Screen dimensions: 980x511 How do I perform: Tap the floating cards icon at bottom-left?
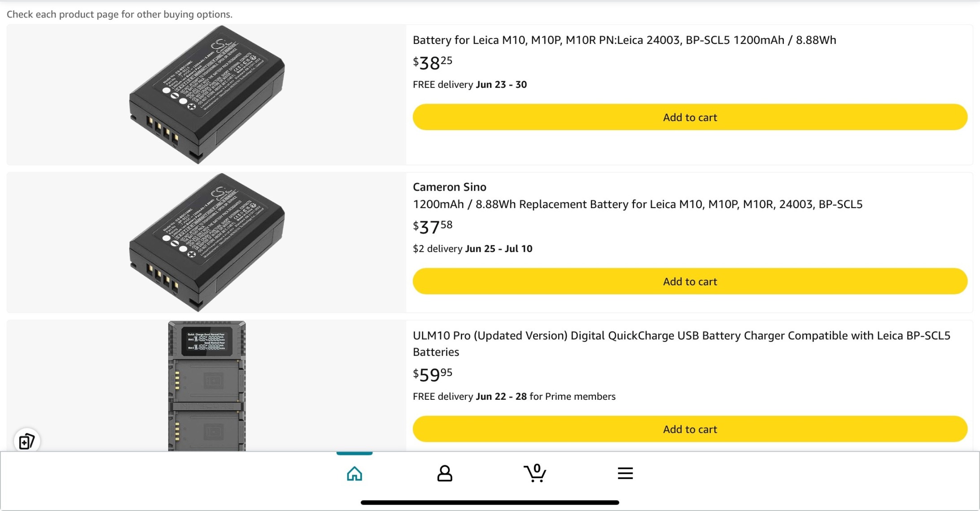27,441
